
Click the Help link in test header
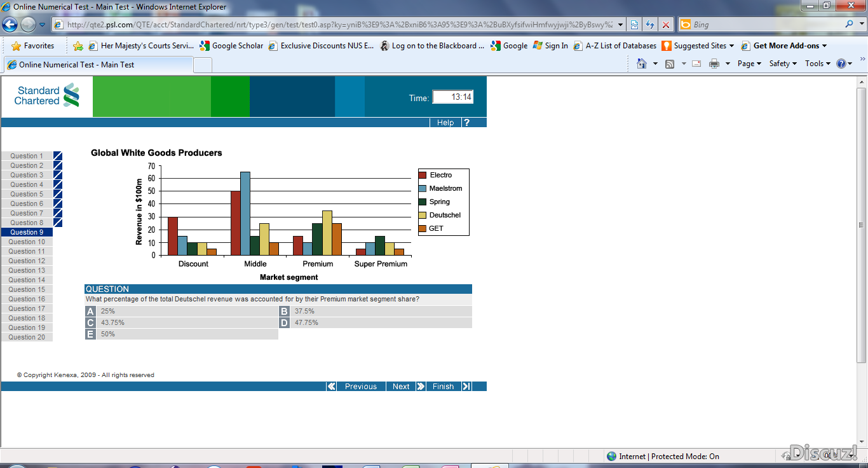445,122
